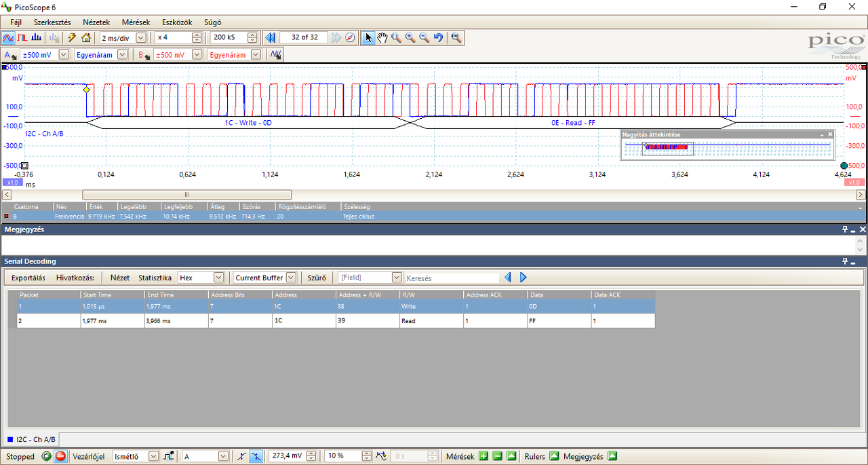The image size is (868, 465).
Task: Adjust 200 kS samples stepper
Action: (x=252, y=38)
